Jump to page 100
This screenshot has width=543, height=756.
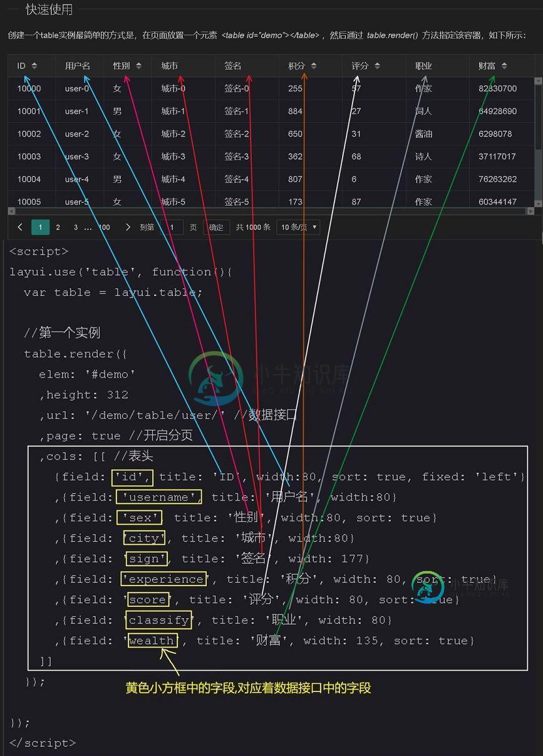(105, 227)
